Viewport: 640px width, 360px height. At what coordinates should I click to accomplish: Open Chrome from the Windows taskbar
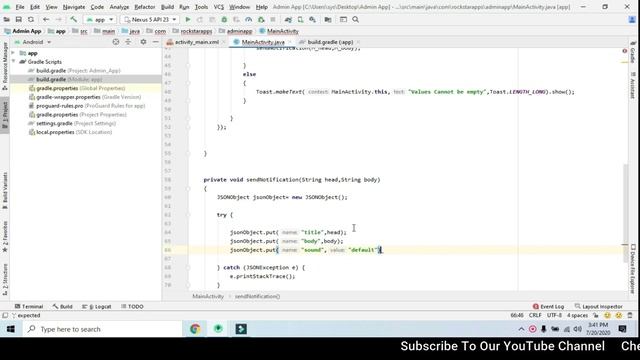coord(195,329)
